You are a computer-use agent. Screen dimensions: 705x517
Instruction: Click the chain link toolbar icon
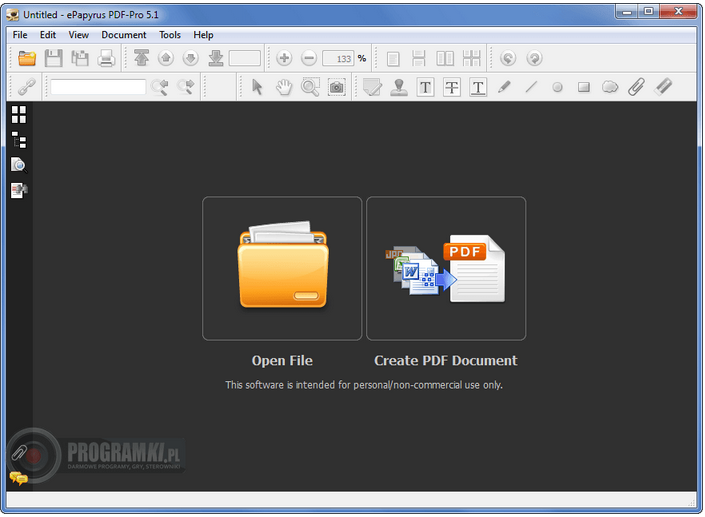coord(27,87)
